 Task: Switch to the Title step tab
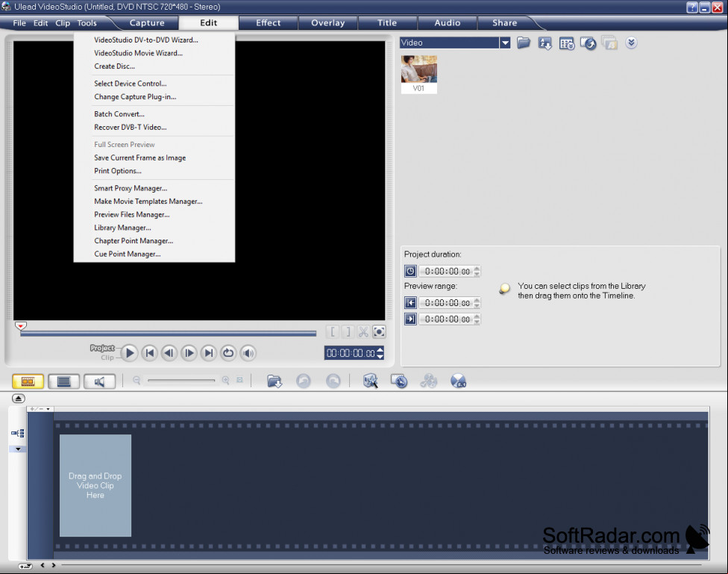click(387, 23)
